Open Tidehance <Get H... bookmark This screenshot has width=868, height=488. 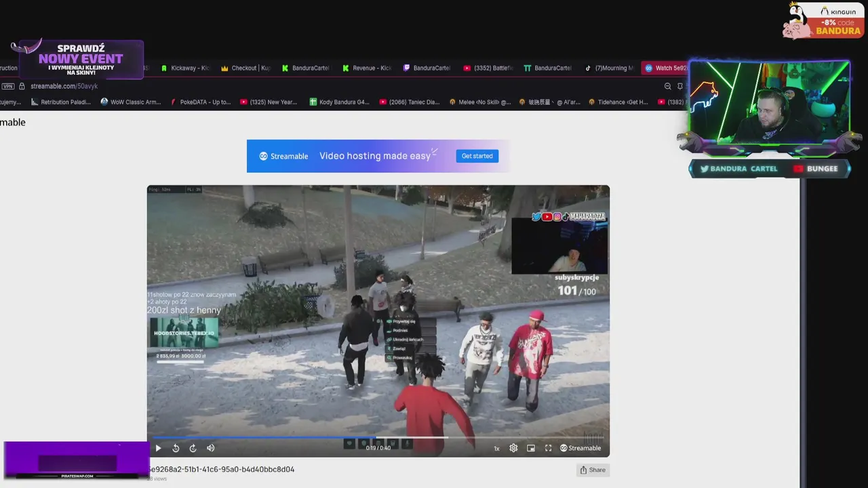pos(618,102)
